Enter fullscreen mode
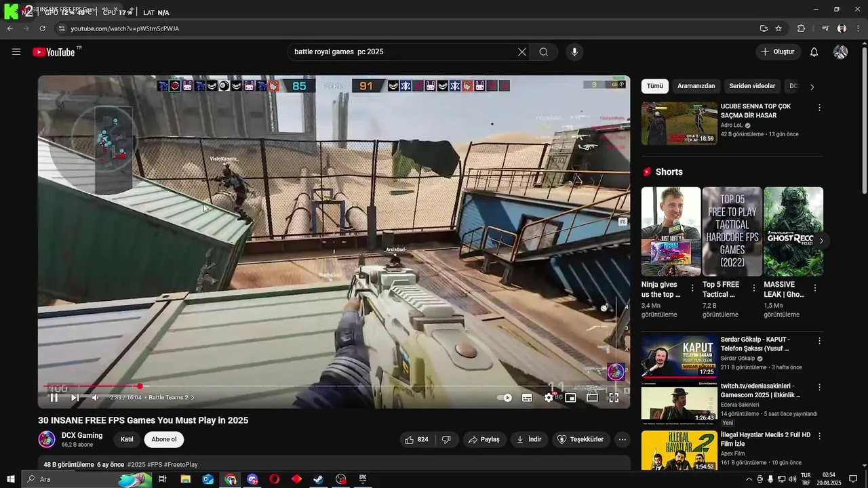 tap(614, 398)
